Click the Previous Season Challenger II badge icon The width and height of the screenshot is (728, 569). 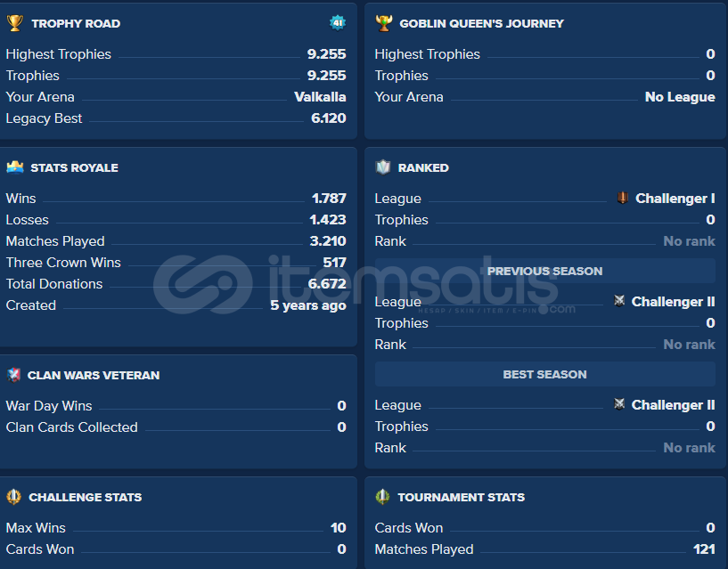pos(619,301)
